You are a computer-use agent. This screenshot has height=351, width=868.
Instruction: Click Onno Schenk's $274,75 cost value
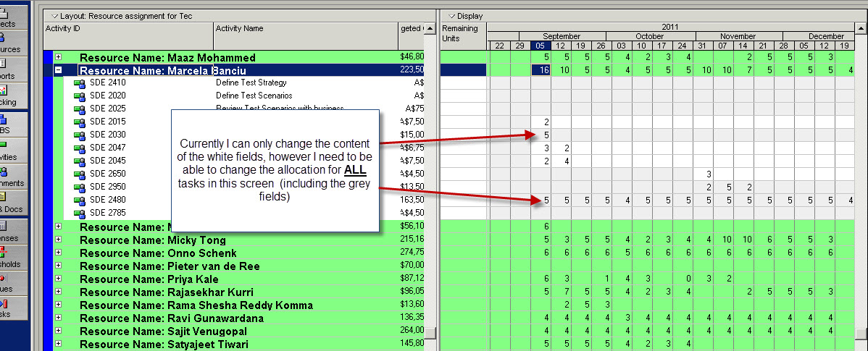(412, 253)
